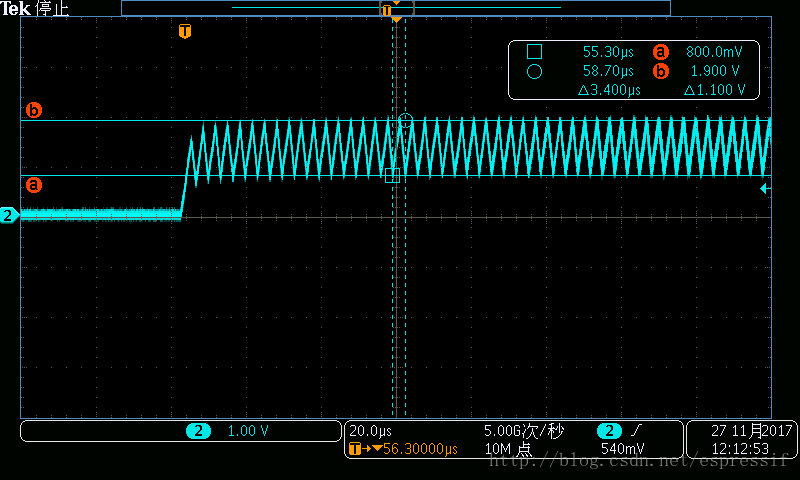
Task: Click the 10M 点 record length text
Action: [508, 449]
